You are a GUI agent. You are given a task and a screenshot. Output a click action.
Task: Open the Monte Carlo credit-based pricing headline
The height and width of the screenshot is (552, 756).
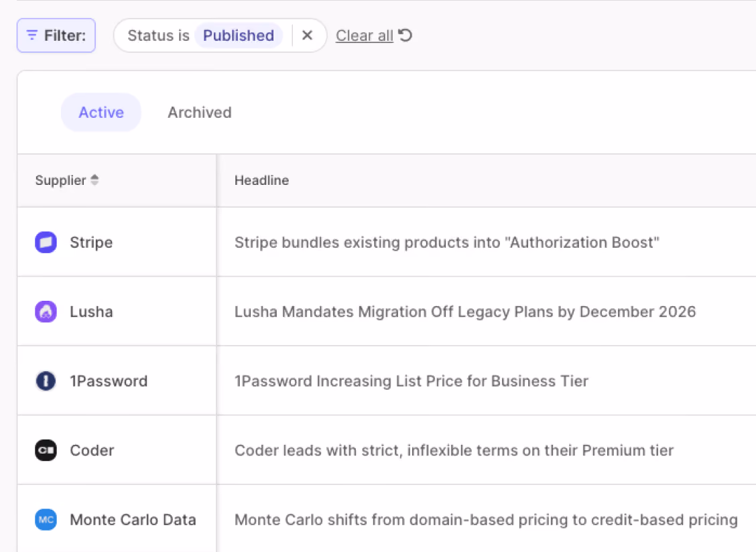click(x=486, y=520)
